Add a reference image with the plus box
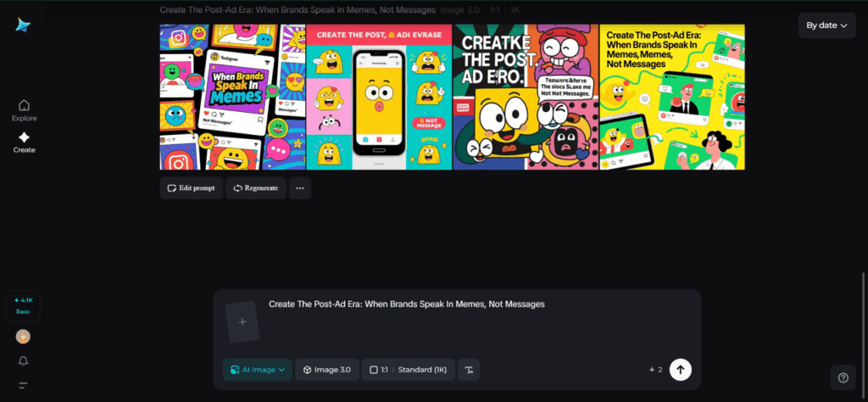 (242, 322)
